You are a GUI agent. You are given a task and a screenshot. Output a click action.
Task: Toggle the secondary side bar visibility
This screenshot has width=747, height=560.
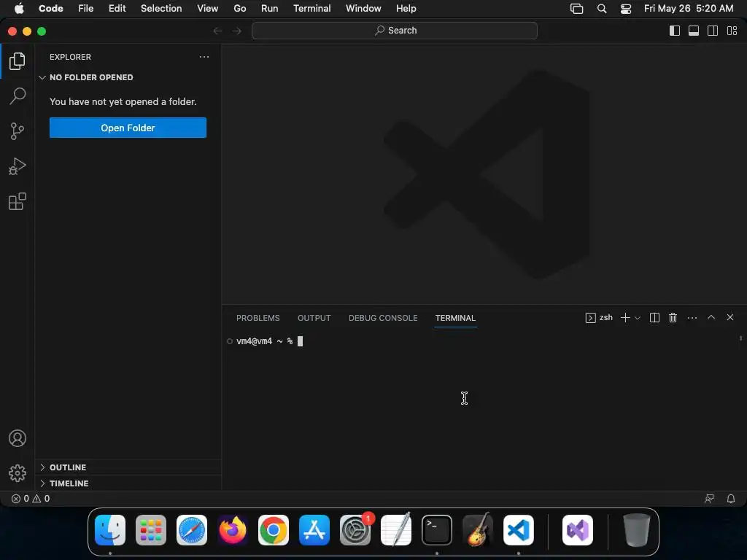coord(713,31)
